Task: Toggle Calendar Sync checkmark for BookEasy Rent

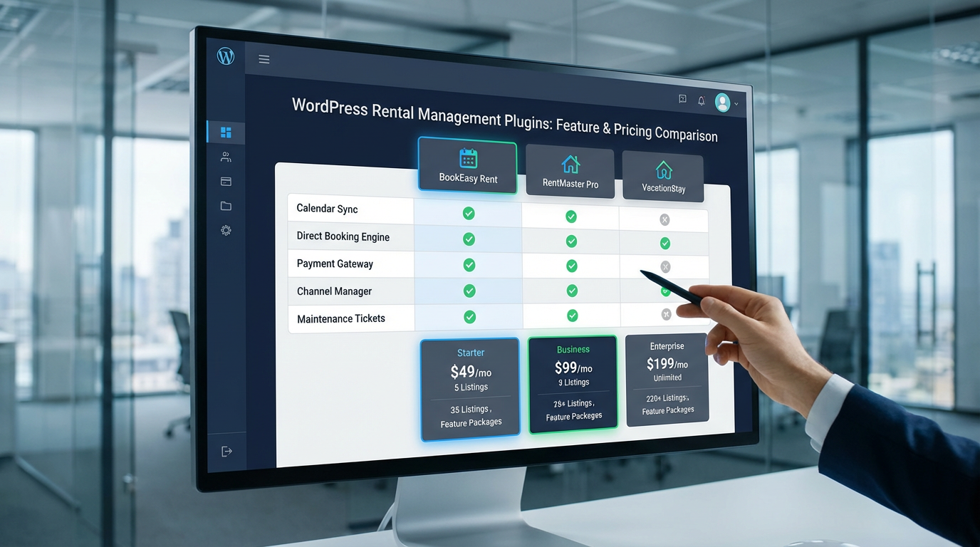Action: click(469, 213)
